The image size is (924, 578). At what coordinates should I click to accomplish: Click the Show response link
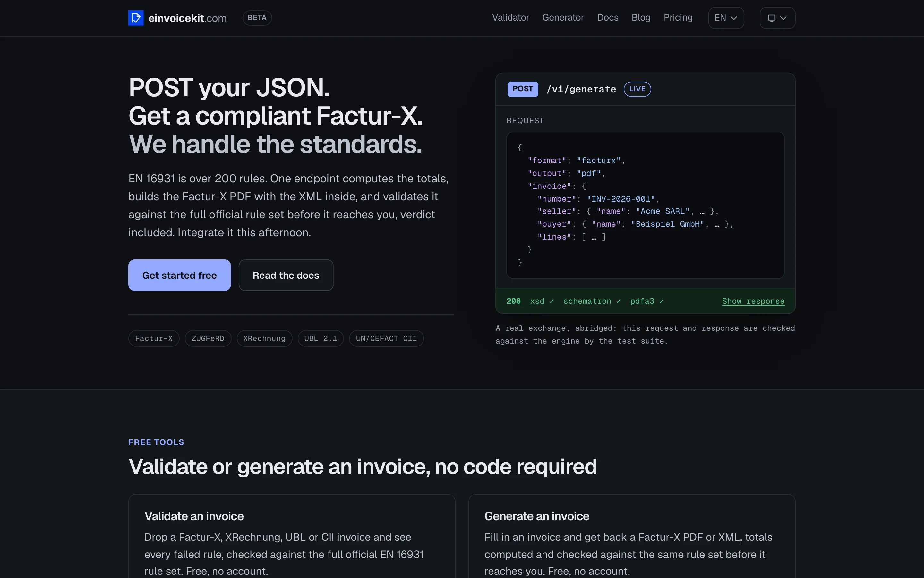point(753,301)
